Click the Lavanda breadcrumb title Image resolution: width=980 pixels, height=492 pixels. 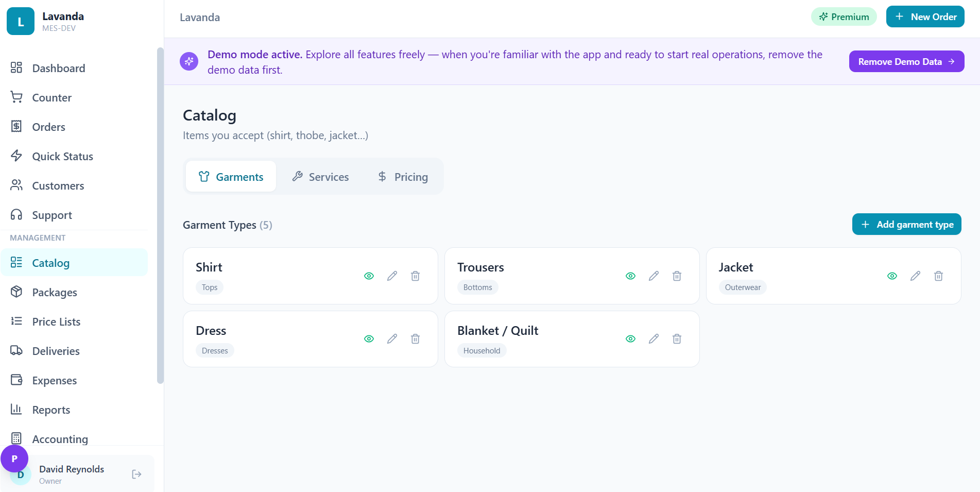click(200, 18)
